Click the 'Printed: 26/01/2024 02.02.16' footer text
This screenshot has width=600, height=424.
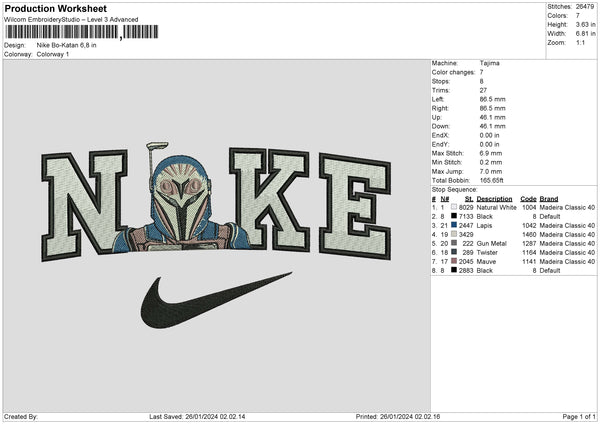[398, 417]
